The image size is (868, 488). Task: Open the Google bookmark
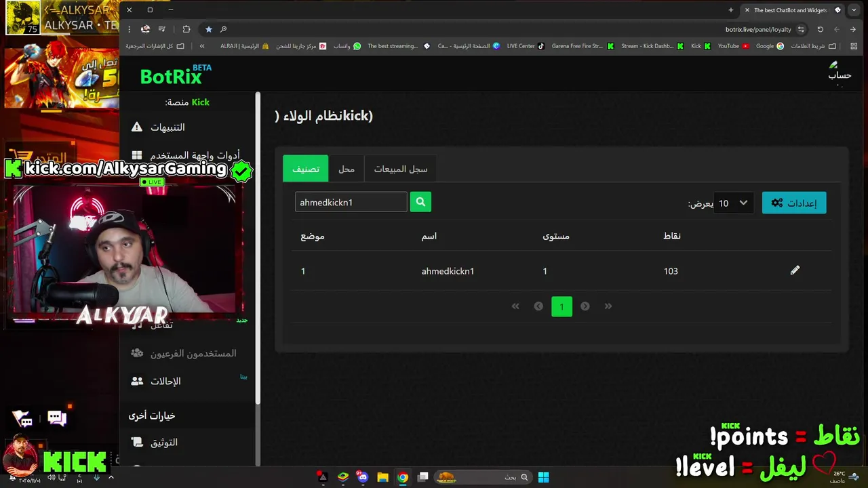click(x=770, y=46)
